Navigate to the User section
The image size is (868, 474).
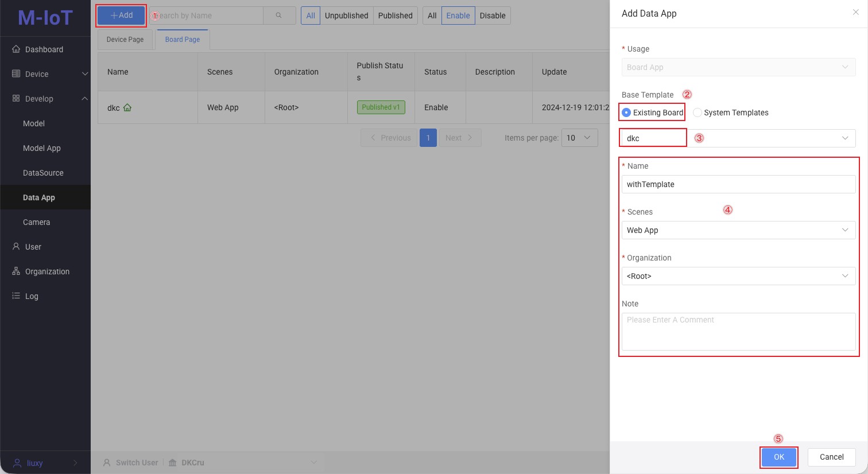click(x=33, y=247)
